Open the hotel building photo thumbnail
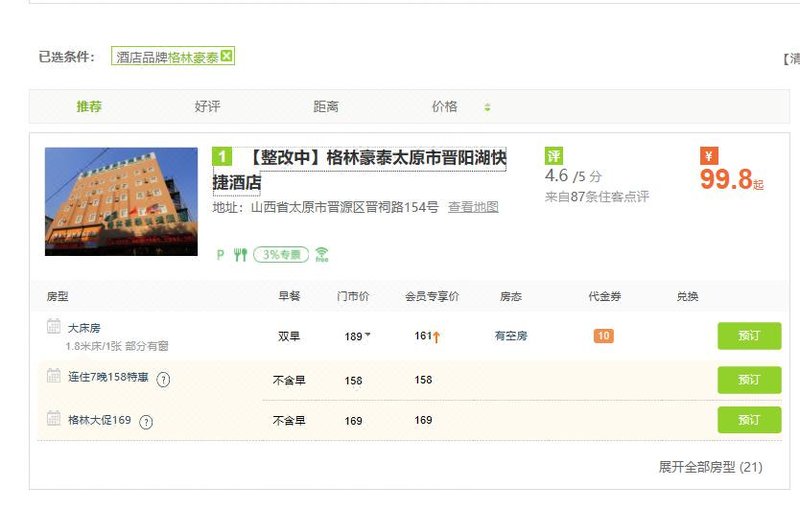This screenshot has height=510, width=800. tap(121, 201)
